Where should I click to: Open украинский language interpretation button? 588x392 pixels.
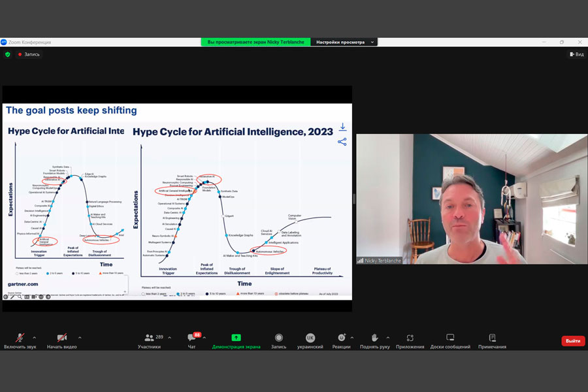pos(310,341)
